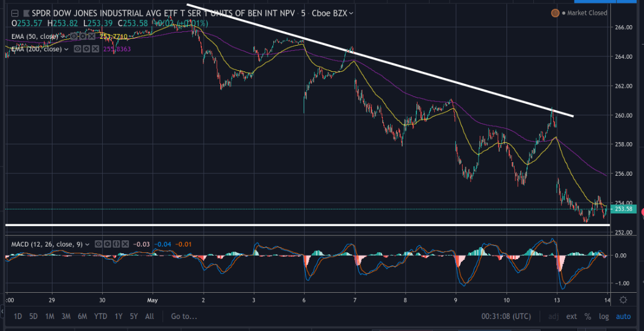Select the YTD time range
The height and width of the screenshot is (331, 644).
pos(100,317)
